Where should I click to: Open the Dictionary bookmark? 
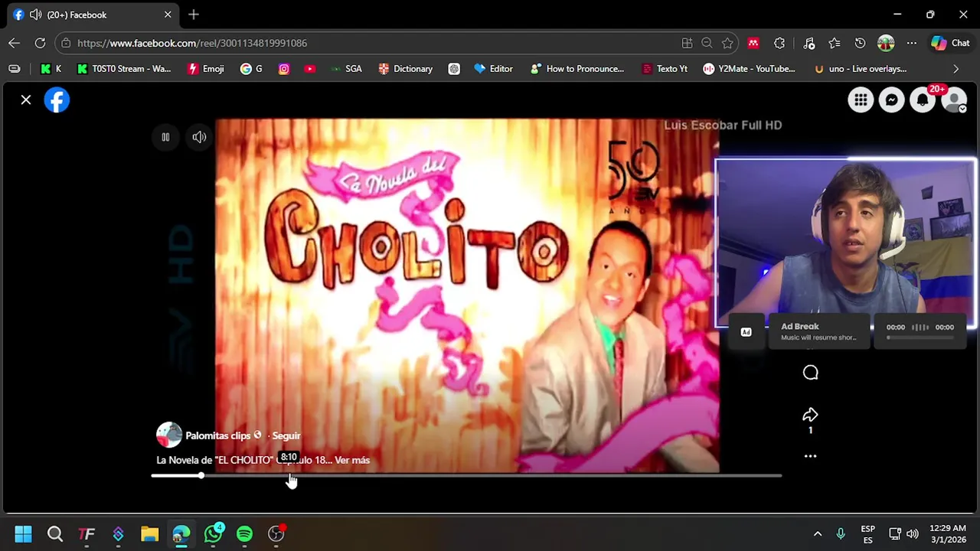(x=406, y=69)
